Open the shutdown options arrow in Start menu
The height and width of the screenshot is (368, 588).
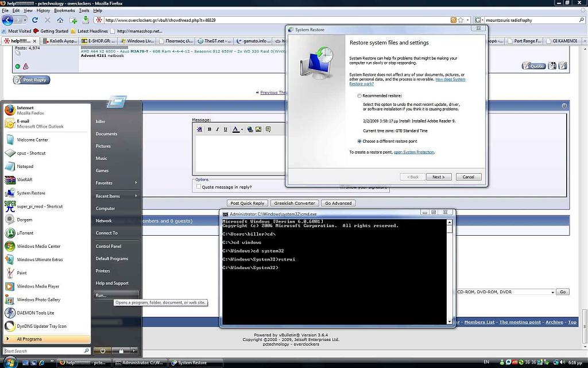pos(134,351)
